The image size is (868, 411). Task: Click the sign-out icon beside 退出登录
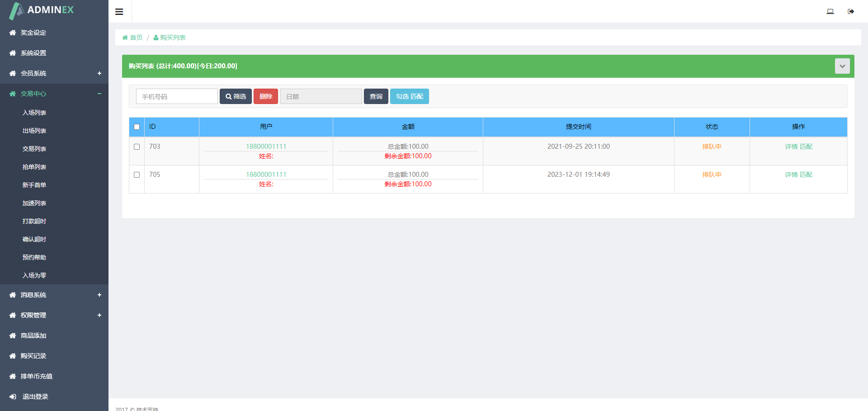13,397
